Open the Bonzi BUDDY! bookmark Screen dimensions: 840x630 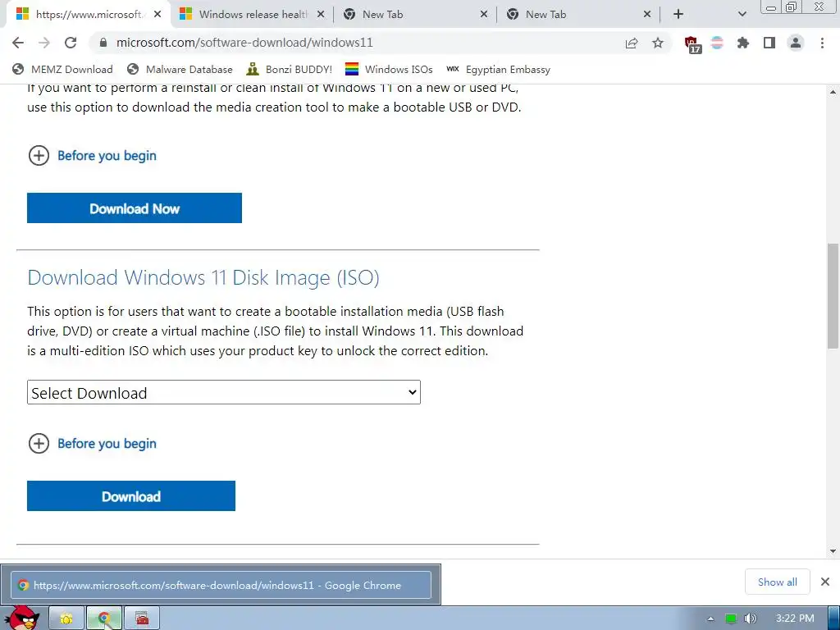pyautogui.click(x=290, y=70)
